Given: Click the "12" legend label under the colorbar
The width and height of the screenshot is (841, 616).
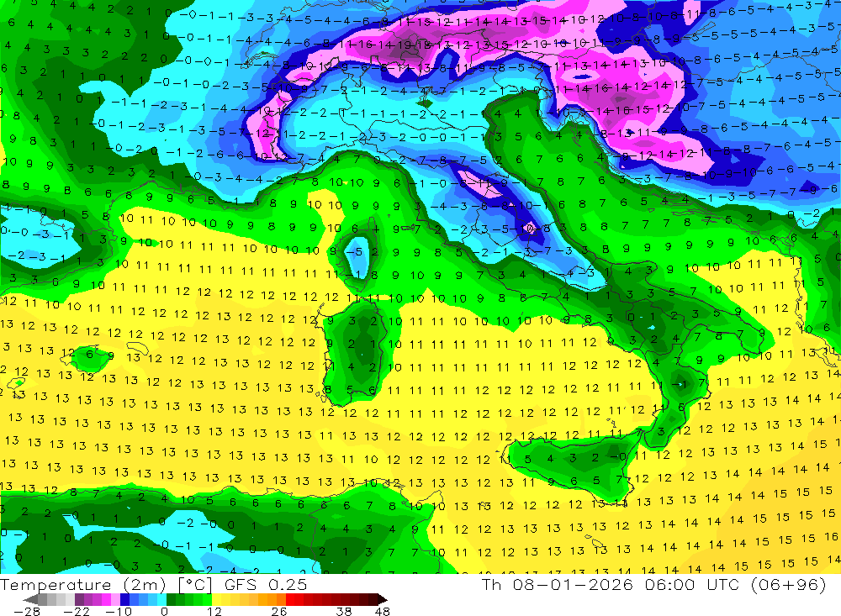Looking at the screenshot, I should (214, 612).
